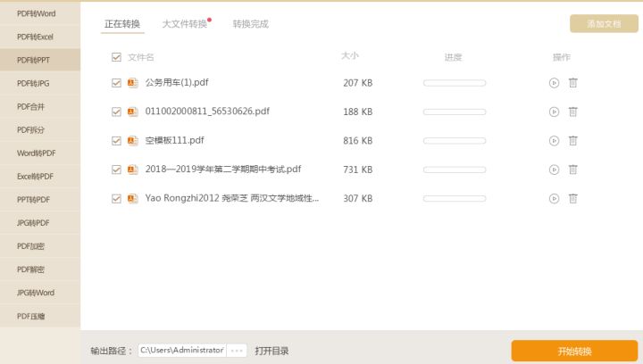Viewport: 643px width, 364px height.
Task: Uncheck 公务用车(1).pdf checkbox
Action: (x=116, y=83)
